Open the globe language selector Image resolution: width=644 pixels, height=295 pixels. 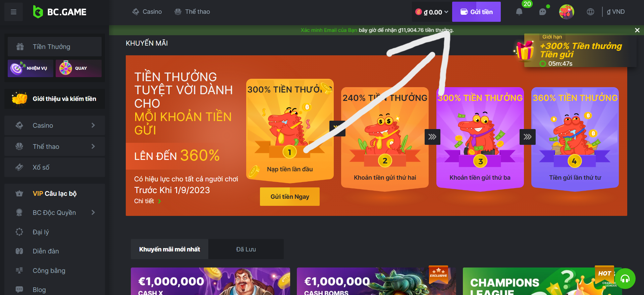click(x=590, y=12)
